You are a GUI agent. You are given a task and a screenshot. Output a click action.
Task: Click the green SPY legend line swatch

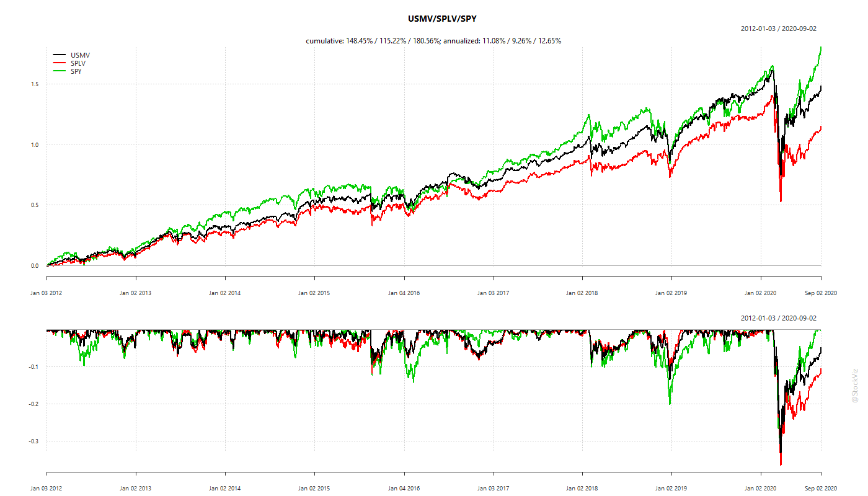pyautogui.click(x=60, y=71)
